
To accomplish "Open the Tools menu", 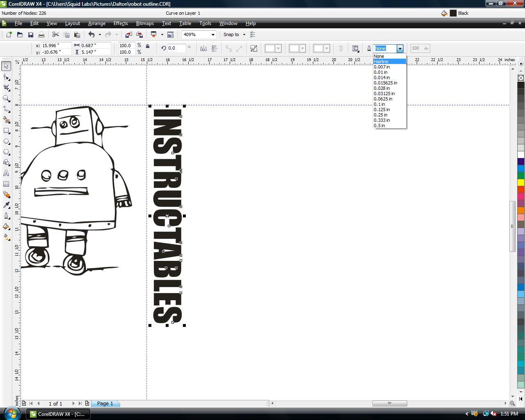I will tap(205, 23).
